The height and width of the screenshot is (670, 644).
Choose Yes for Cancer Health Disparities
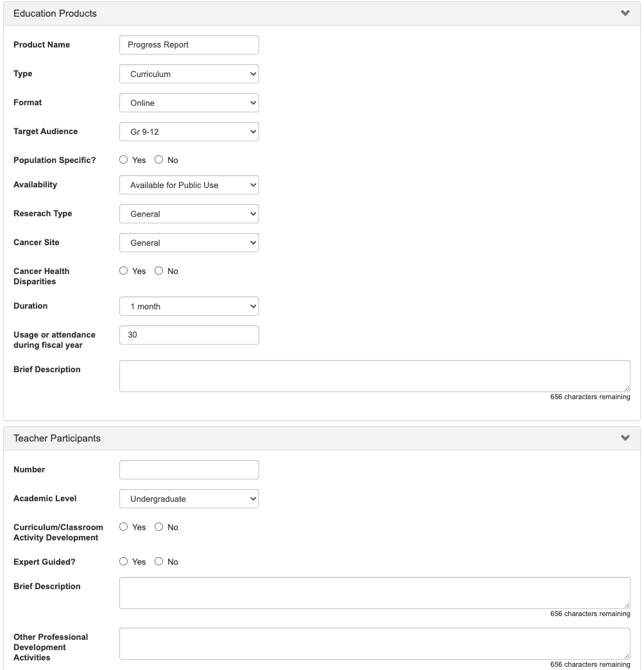click(124, 271)
